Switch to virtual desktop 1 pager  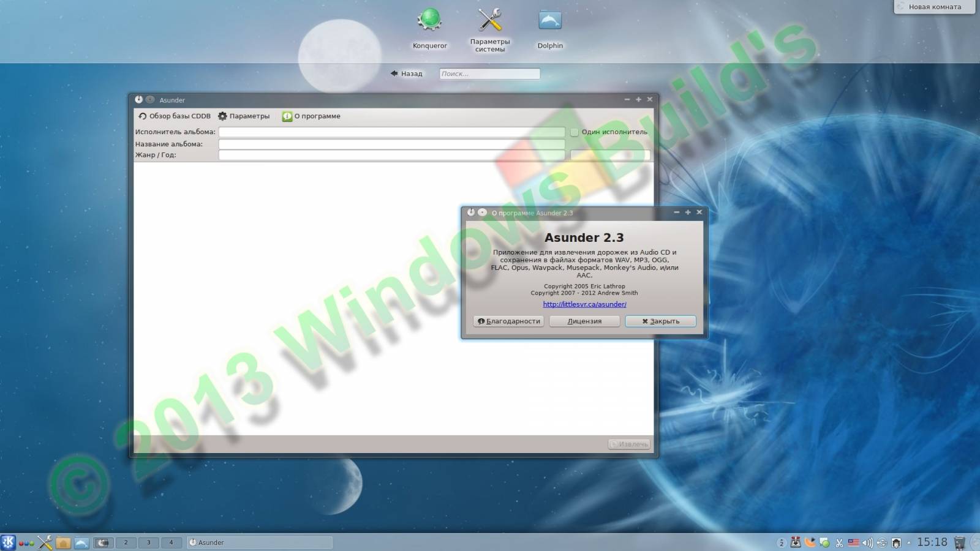103,542
